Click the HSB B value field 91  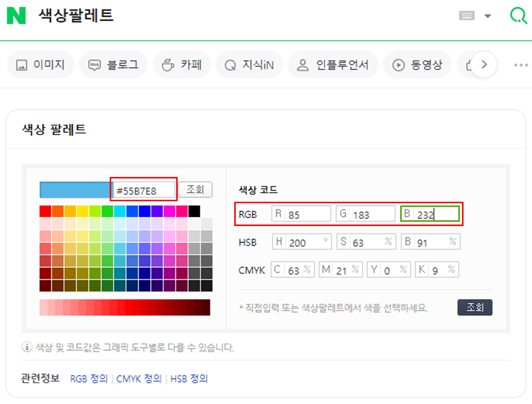[x=431, y=241]
